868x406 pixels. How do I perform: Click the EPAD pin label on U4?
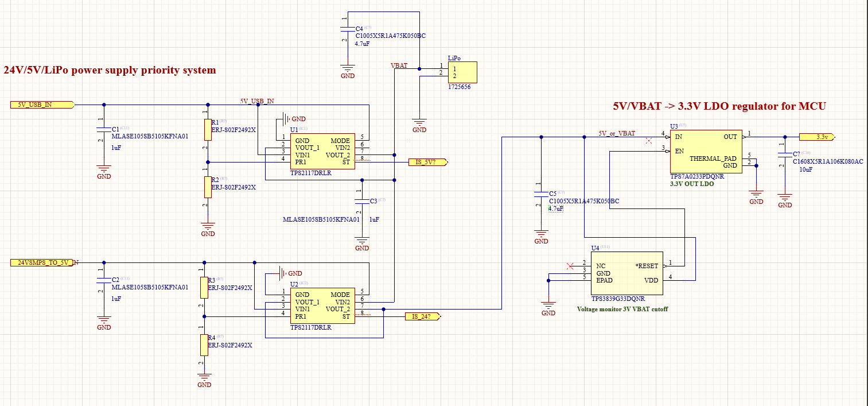tap(605, 280)
